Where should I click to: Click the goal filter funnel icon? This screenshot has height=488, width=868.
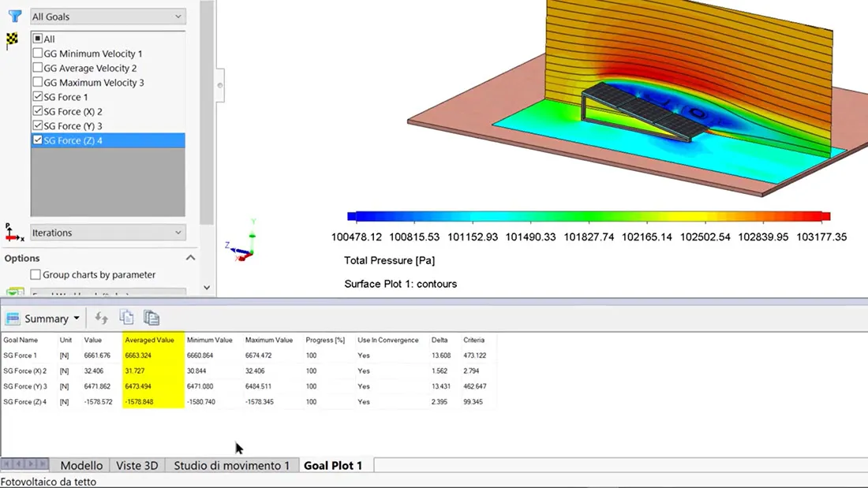15,17
